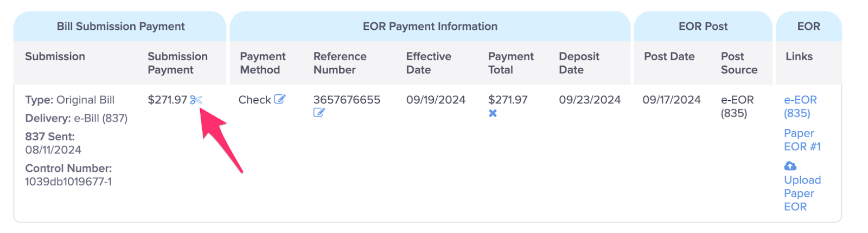Click the Reference Number column header

pyautogui.click(x=340, y=63)
